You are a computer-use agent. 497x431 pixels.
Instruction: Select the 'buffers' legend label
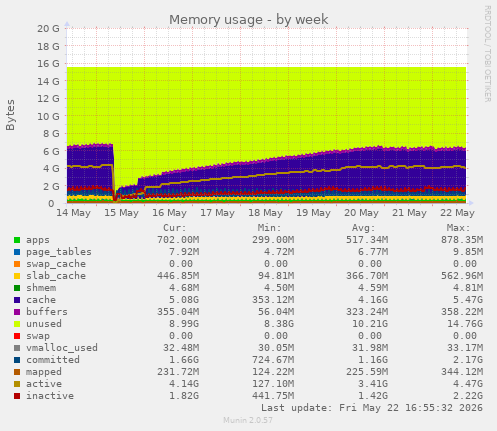tap(47, 312)
